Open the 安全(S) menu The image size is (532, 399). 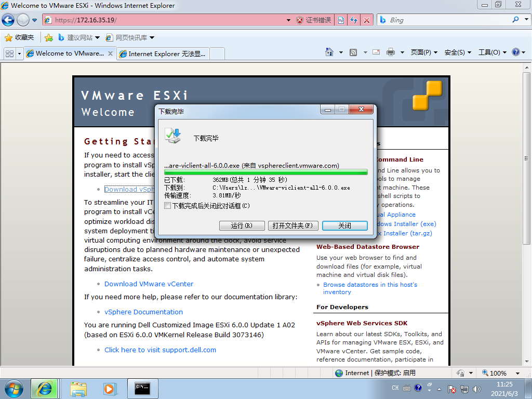pyautogui.click(x=458, y=52)
